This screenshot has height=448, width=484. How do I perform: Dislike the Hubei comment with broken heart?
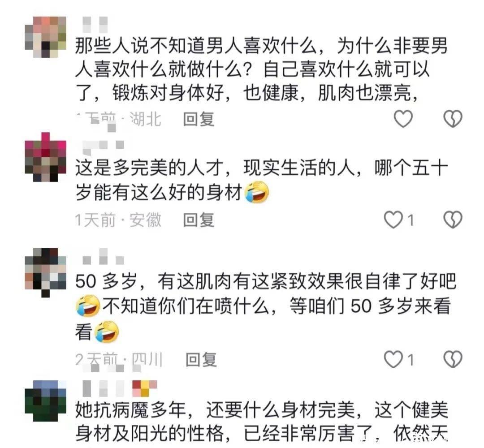coord(453,118)
